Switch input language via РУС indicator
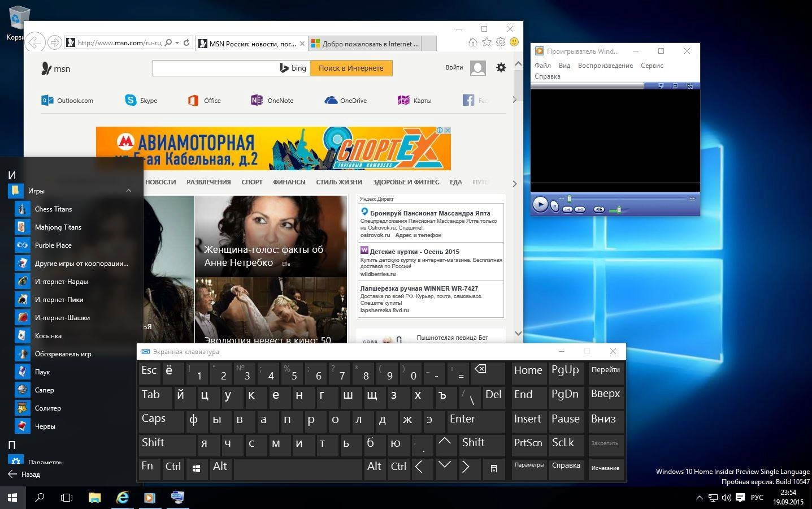 (x=757, y=498)
